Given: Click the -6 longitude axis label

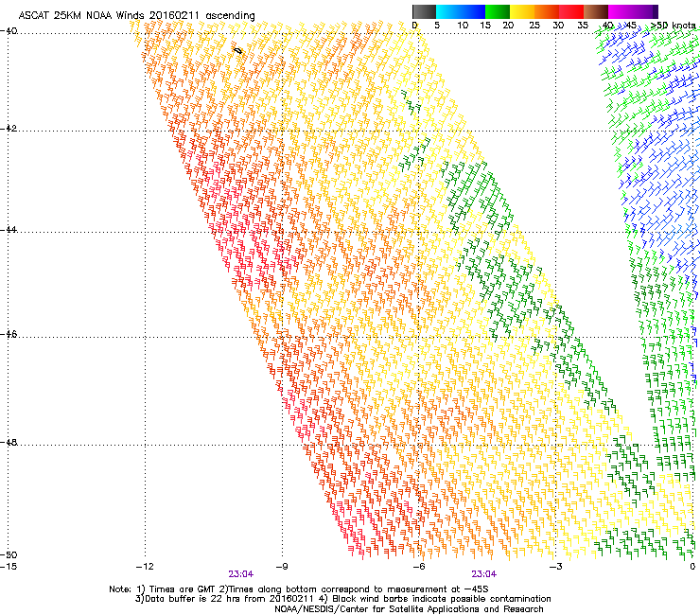Looking at the screenshot, I should (418, 567).
